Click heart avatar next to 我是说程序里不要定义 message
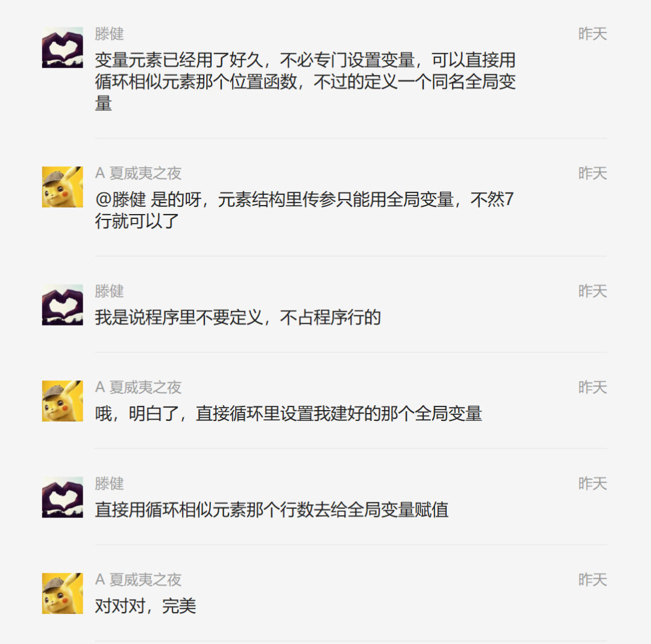Screen dimensions: 651x644 (x=62, y=305)
